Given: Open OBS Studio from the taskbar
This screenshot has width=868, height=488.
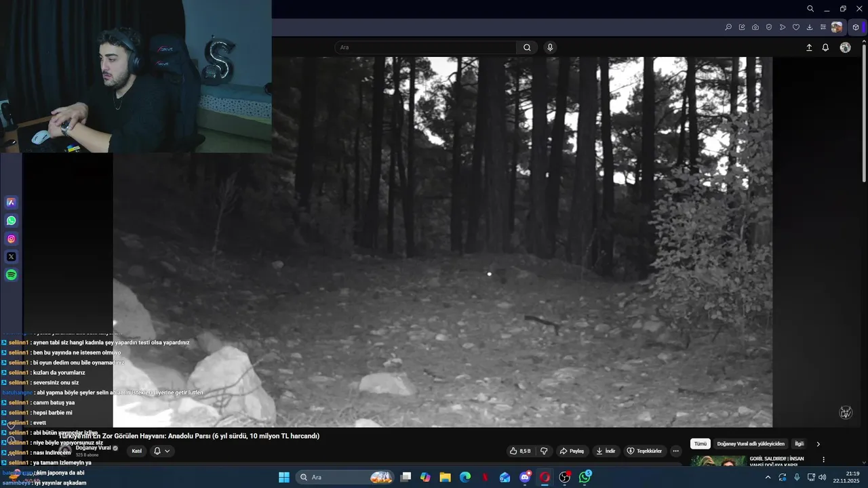Looking at the screenshot, I should tap(565, 477).
